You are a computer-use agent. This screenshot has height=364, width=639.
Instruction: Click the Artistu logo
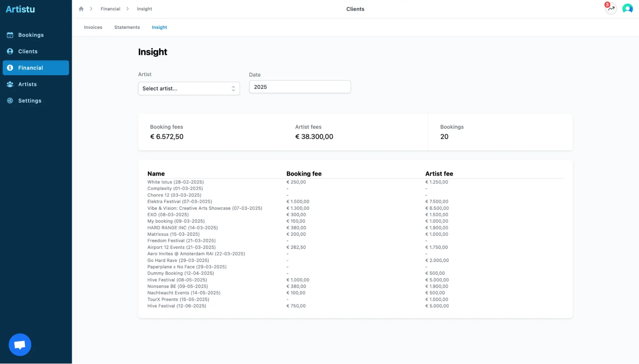20,9
